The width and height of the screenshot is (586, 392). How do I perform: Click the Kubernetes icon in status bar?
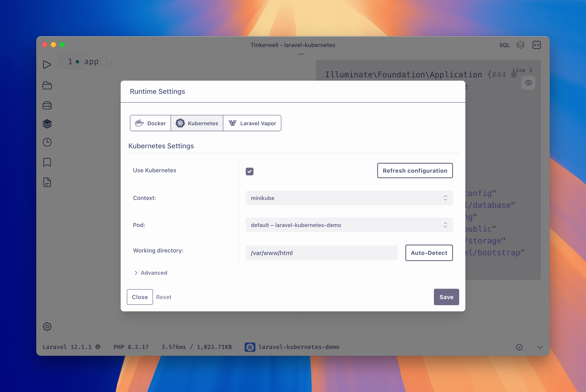click(x=250, y=347)
